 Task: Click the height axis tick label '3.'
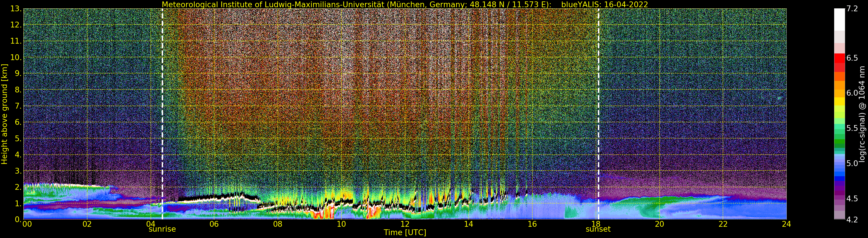18,171
